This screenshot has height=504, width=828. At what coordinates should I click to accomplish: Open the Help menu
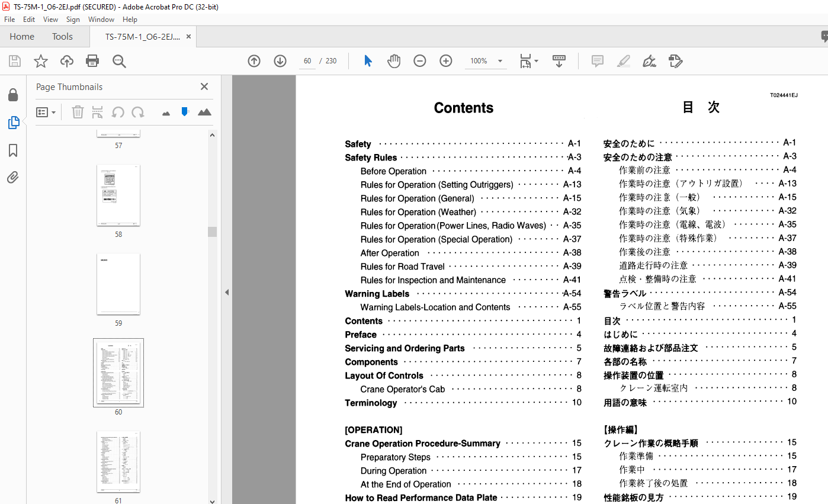(130, 20)
